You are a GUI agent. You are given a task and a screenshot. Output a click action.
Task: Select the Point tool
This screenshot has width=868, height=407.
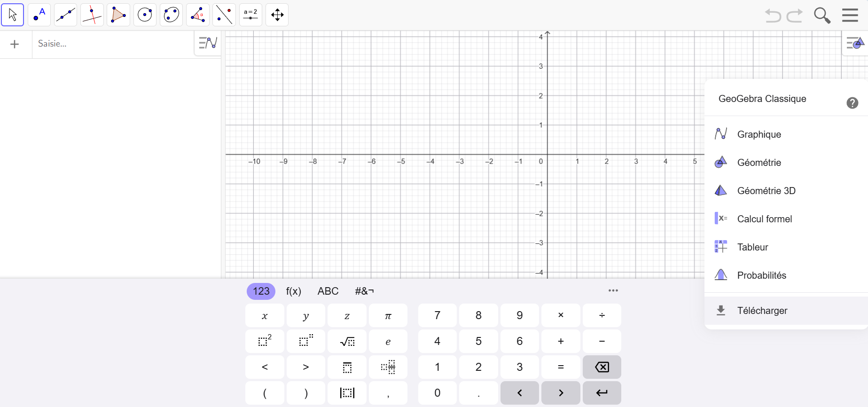tap(39, 15)
